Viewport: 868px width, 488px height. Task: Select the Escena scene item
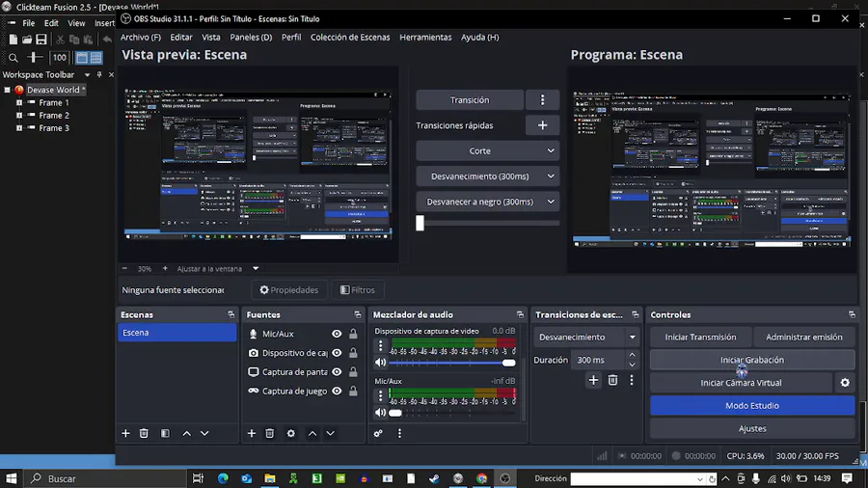click(x=177, y=333)
